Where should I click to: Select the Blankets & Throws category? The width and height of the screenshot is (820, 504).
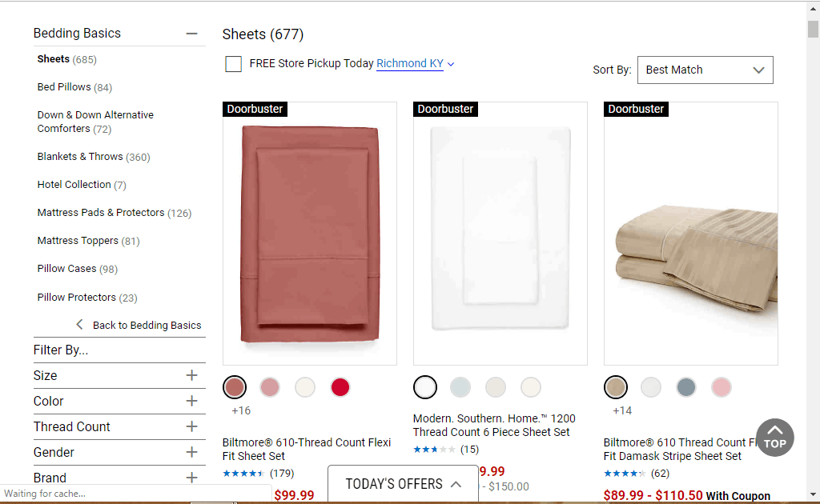pyautogui.click(x=80, y=157)
